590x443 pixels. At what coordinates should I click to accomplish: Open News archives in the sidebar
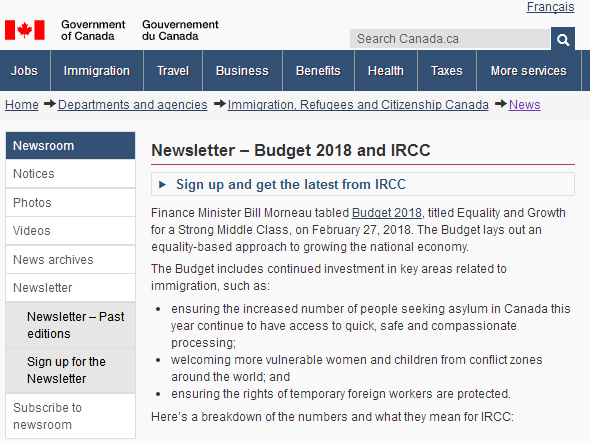coord(70,259)
